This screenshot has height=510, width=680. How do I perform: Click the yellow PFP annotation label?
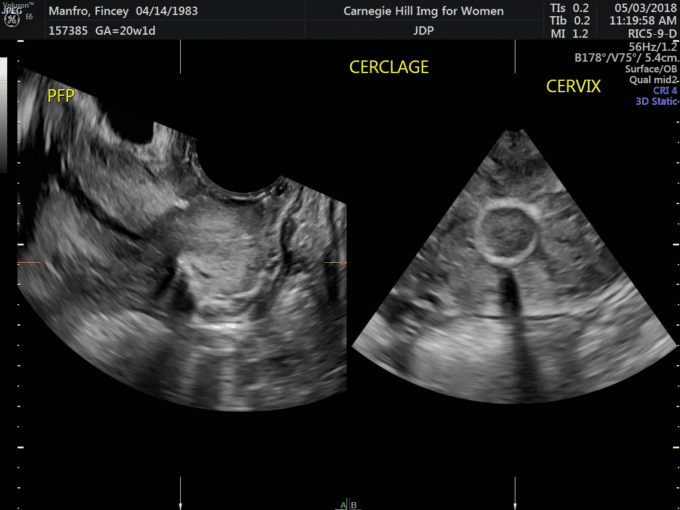(61, 95)
